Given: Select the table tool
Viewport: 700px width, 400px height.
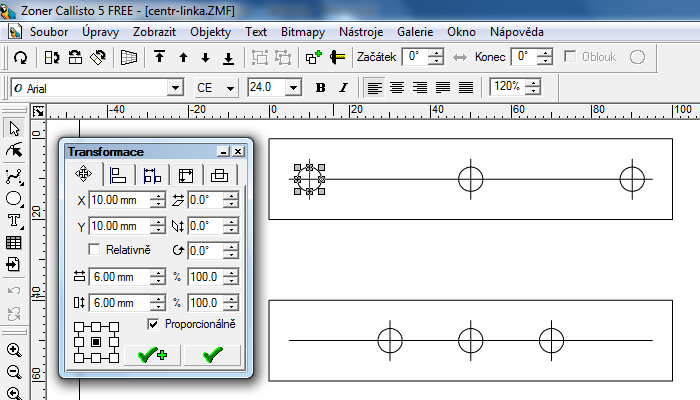Looking at the screenshot, I should point(13,242).
